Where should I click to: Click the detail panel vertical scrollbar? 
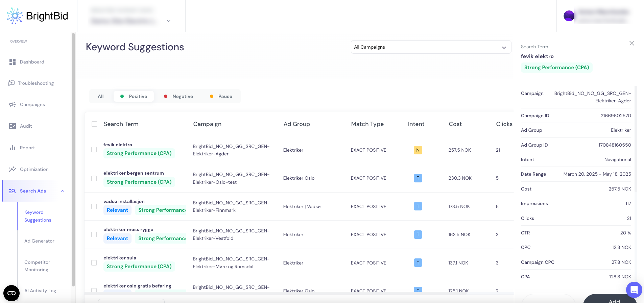636,139
